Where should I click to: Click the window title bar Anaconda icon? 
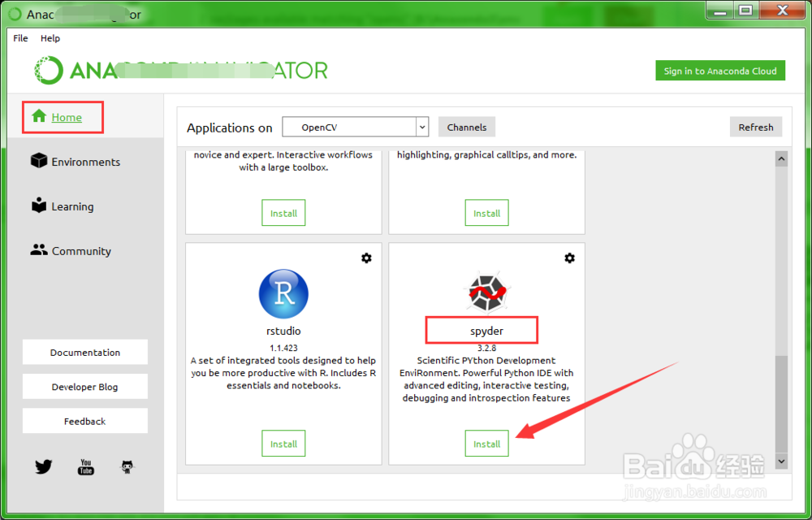click(x=15, y=14)
